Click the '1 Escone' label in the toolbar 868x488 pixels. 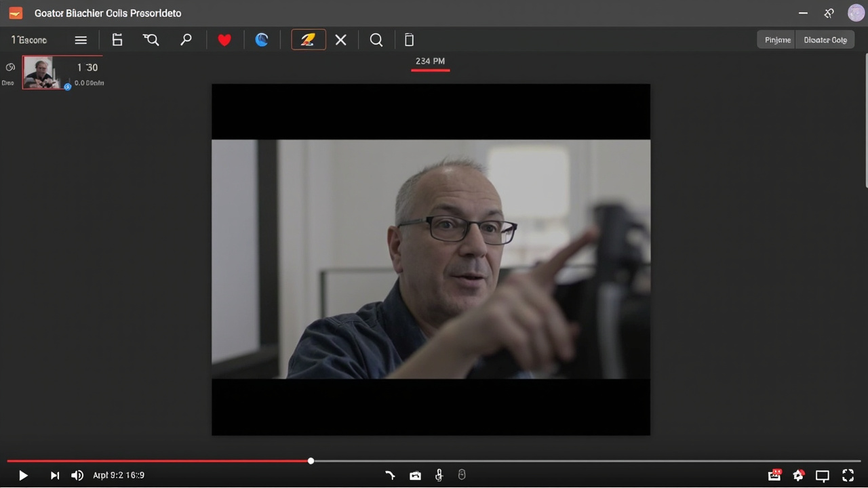tap(29, 40)
